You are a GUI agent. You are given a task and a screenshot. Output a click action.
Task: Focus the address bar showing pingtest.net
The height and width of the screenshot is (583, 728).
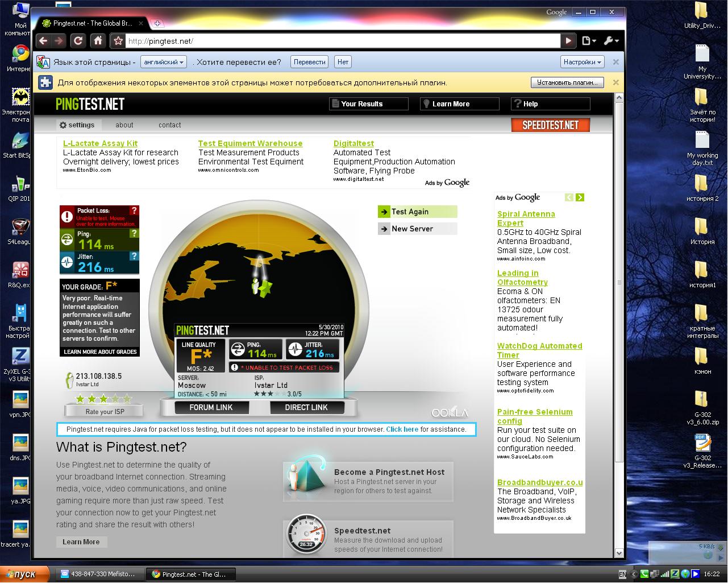(x=343, y=41)
